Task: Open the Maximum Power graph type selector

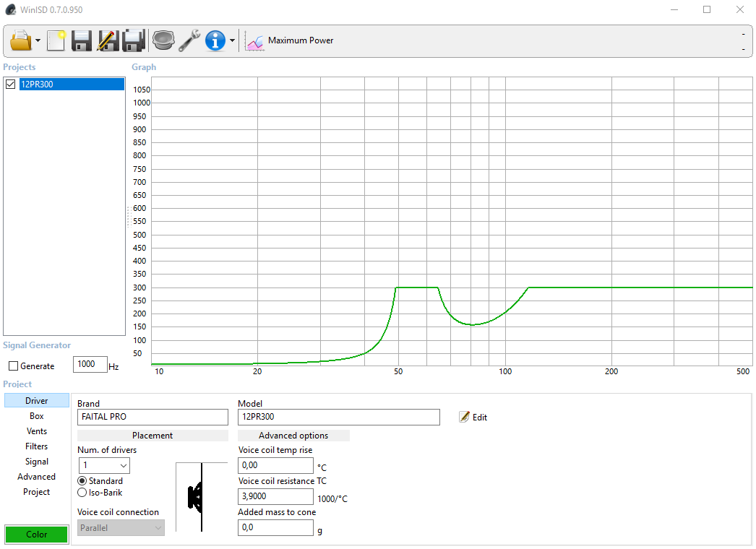Action: coord(290,40)
